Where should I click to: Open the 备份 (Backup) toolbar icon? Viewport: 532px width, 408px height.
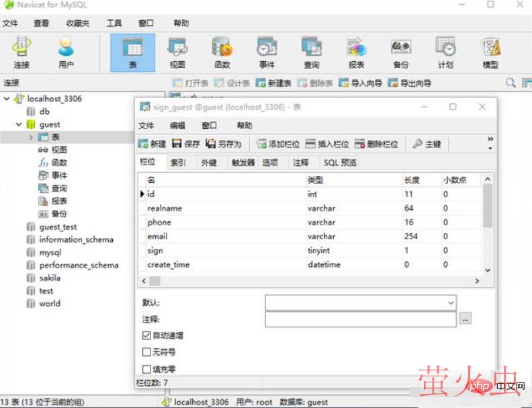click(x=400, y=52)
